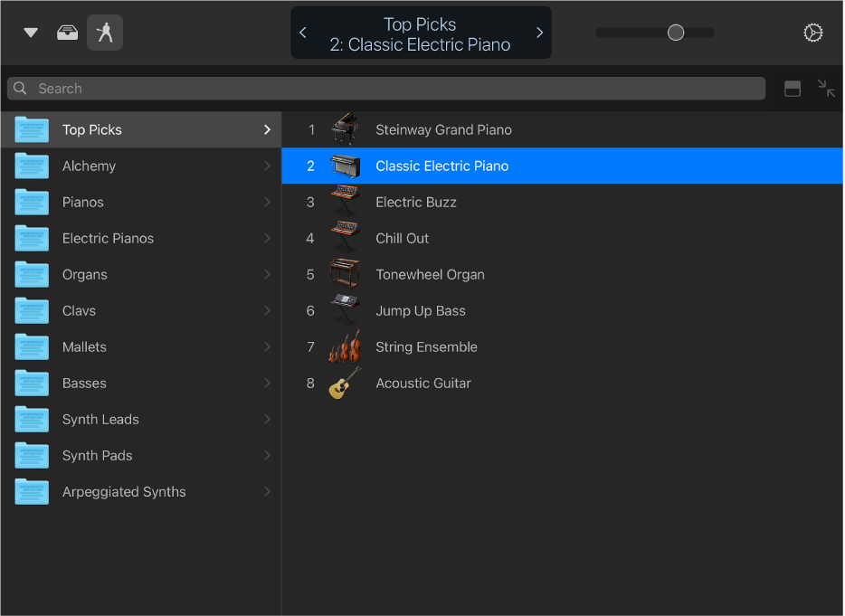The image size is (845, 616).
Task: Expand the Synth Leads folder chevron
Action: [267, 419]
